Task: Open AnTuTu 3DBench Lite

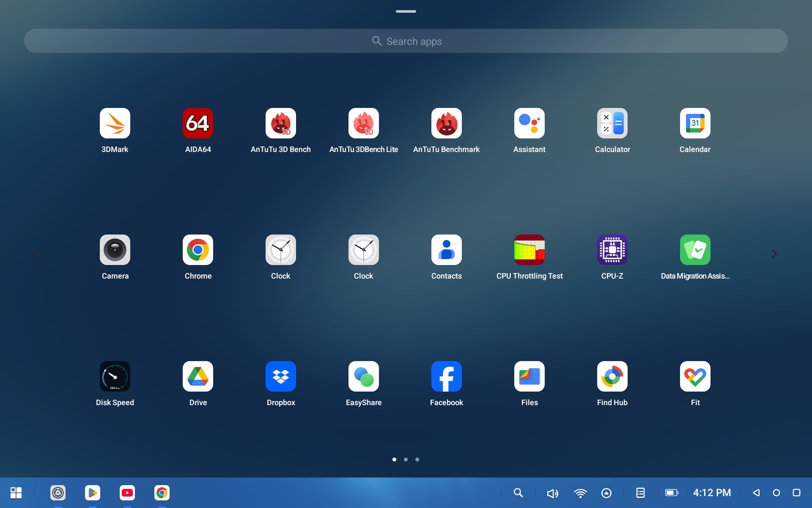Action: click(x=364, y=123)
